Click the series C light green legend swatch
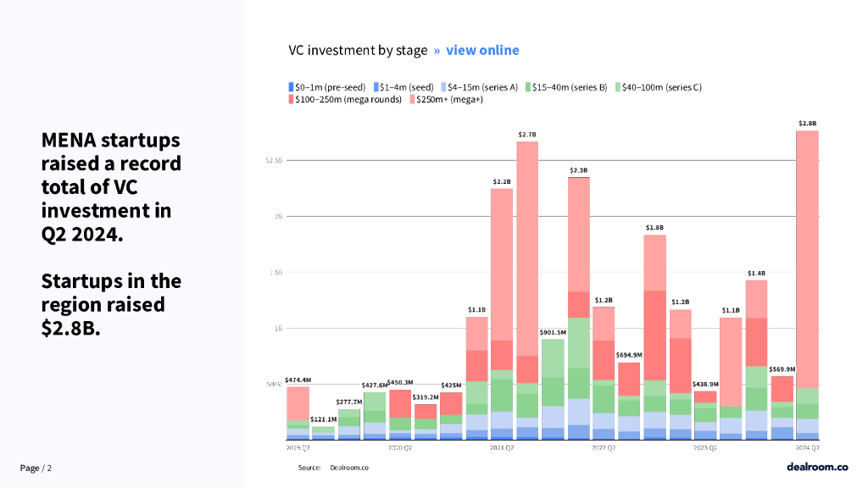The image size is (868, 488). coord(618,87)
